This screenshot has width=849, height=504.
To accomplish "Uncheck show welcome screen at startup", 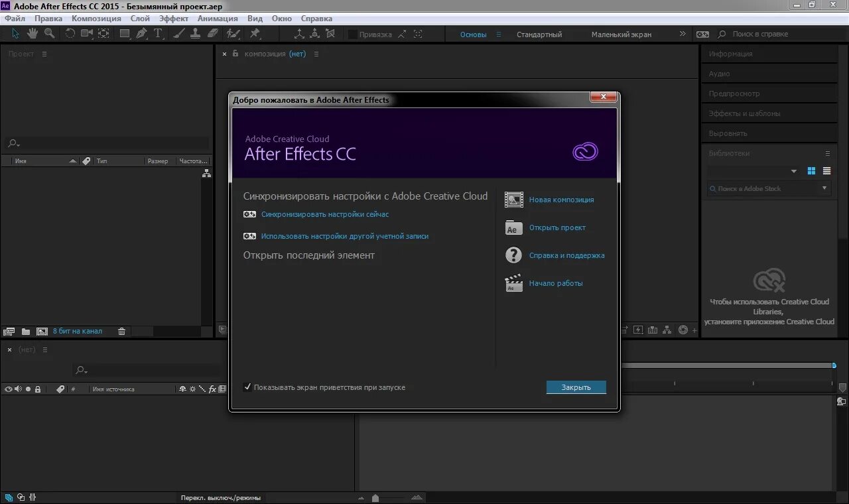I will pos(247,387).
